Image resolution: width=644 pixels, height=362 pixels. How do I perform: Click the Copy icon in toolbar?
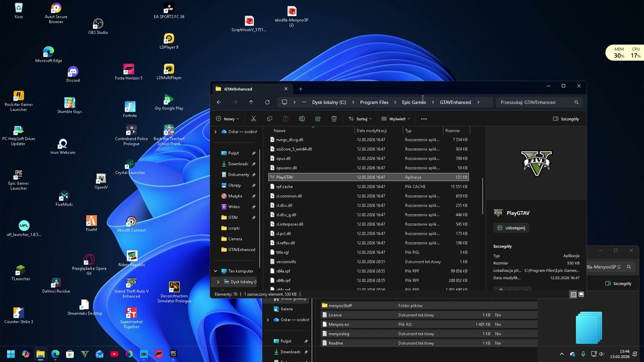pos(270,119)
